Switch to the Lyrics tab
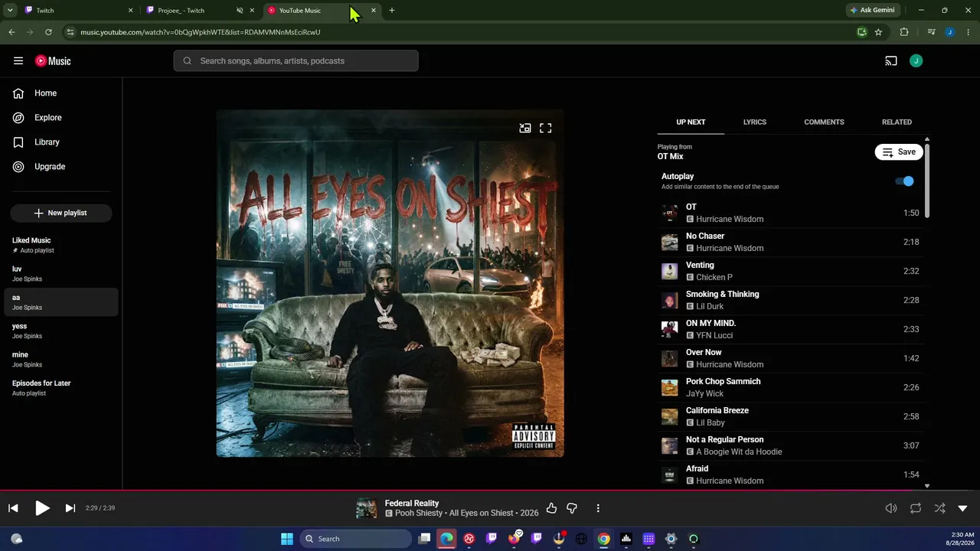This screenshot has width=980, height=551. click(x=755, y=122)
